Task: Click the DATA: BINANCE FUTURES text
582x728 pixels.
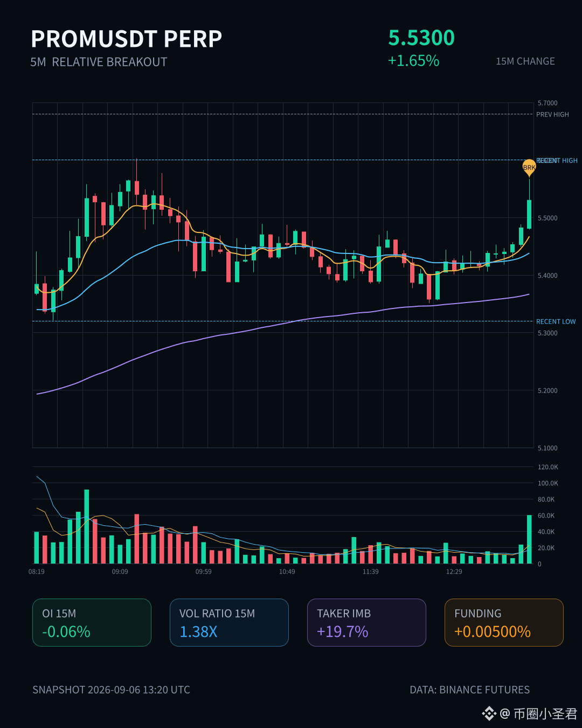Action: click(x=470, y=690)
